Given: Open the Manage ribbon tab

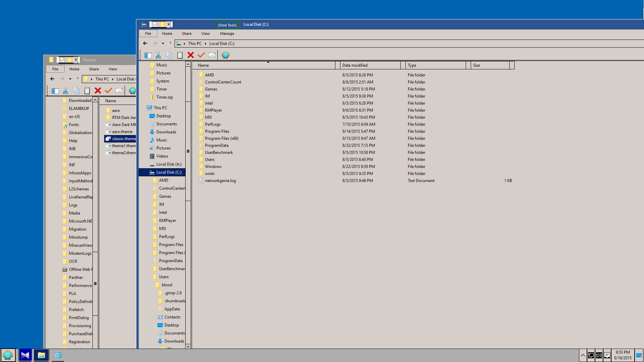Looking at the screenshot, I should coord(227,34).
